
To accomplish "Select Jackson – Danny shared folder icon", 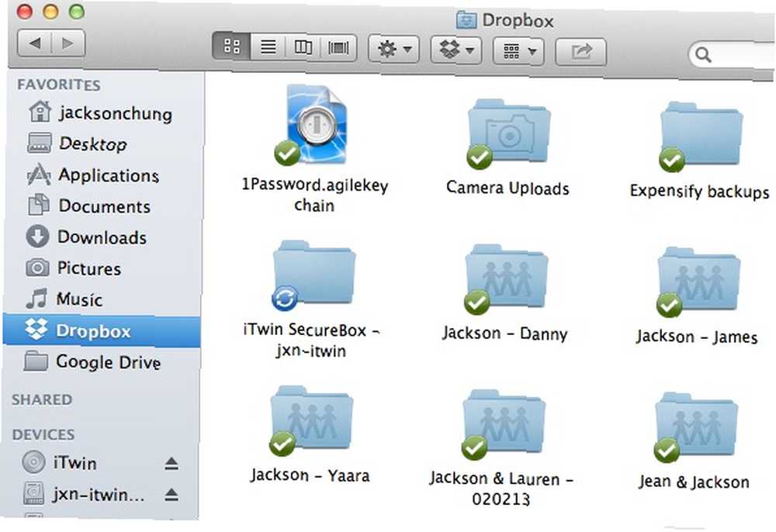I will point(506,278).
